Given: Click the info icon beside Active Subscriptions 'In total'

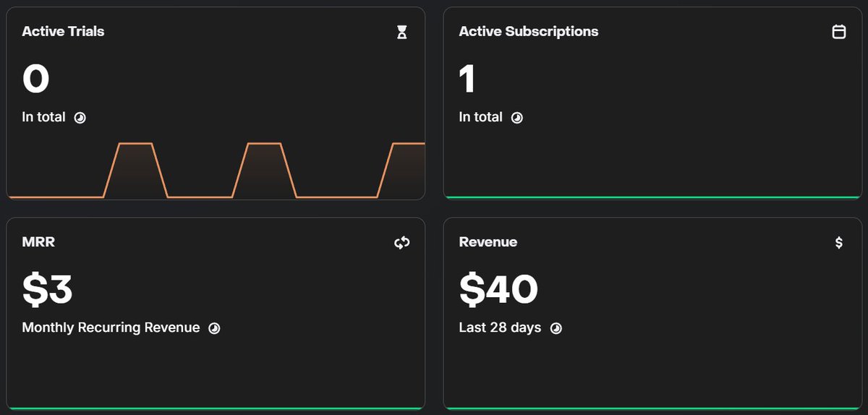Looking at the screenshot, I should coord(517,118).
